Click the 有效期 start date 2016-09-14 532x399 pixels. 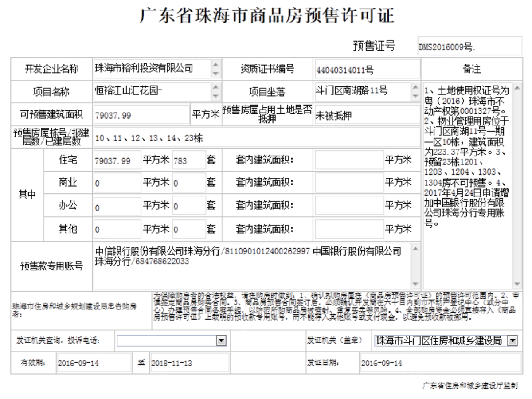point(93,364)
